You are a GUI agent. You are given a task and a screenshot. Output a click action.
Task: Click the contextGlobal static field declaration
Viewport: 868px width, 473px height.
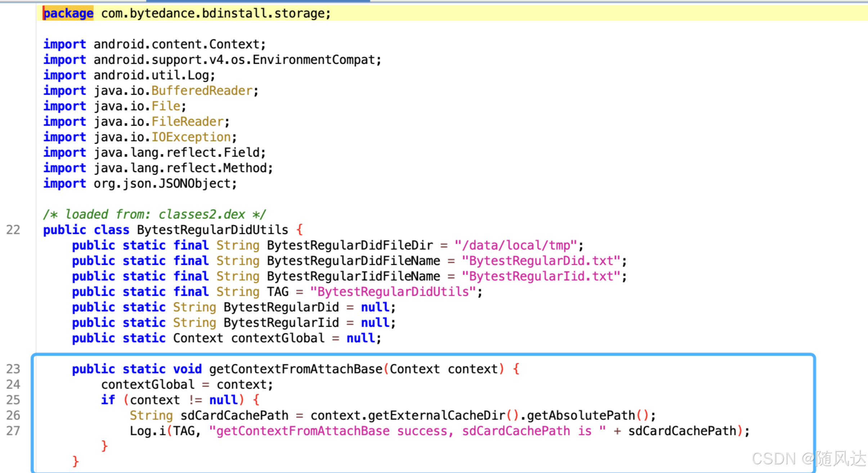(277, 338)
